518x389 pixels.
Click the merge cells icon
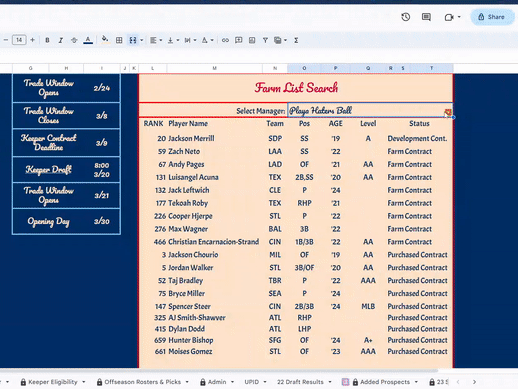point(133,40)
